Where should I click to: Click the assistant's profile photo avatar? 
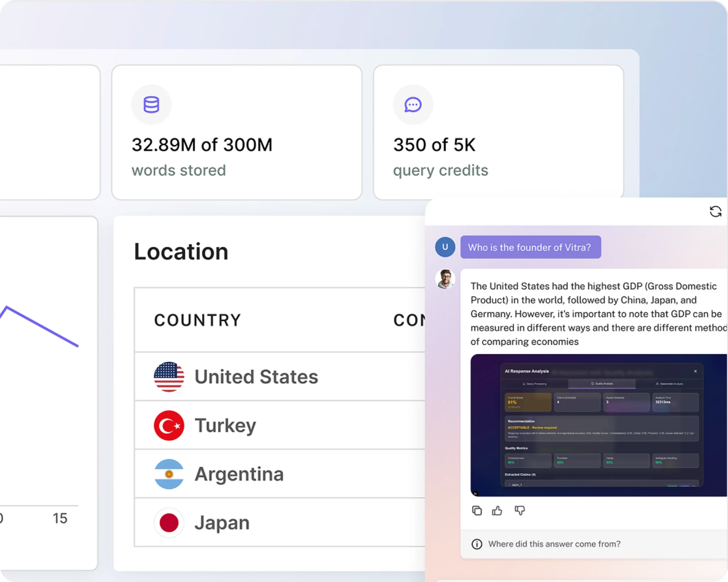coord(445,279)
